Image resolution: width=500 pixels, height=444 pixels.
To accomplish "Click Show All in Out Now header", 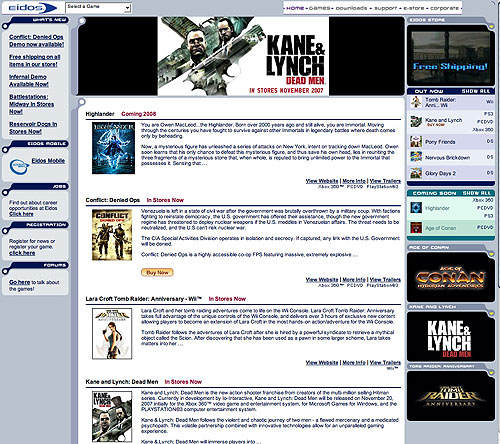I will point(476,91).
